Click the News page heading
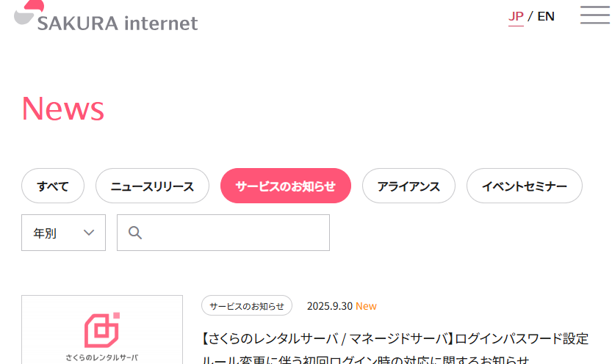The height and width of the screenshot is (364, 612). (63, 109)
